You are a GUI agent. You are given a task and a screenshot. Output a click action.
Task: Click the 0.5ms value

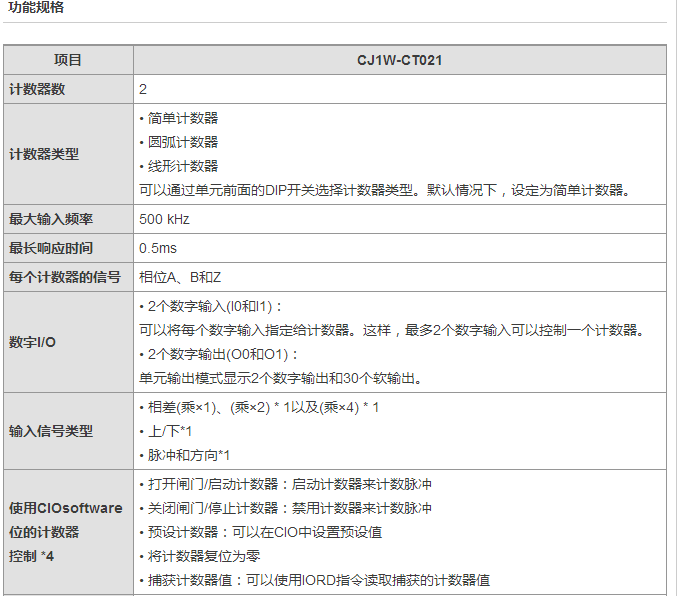158,248
